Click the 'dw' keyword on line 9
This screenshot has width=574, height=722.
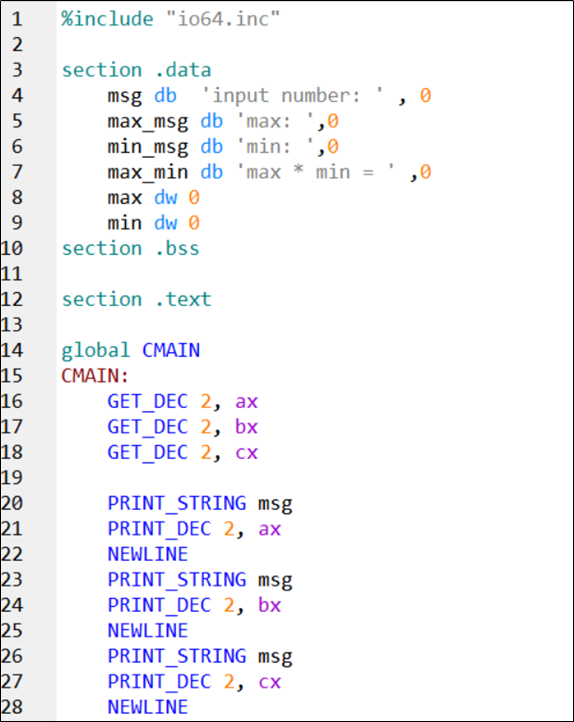pyautogui.click(x=165, y=223)
